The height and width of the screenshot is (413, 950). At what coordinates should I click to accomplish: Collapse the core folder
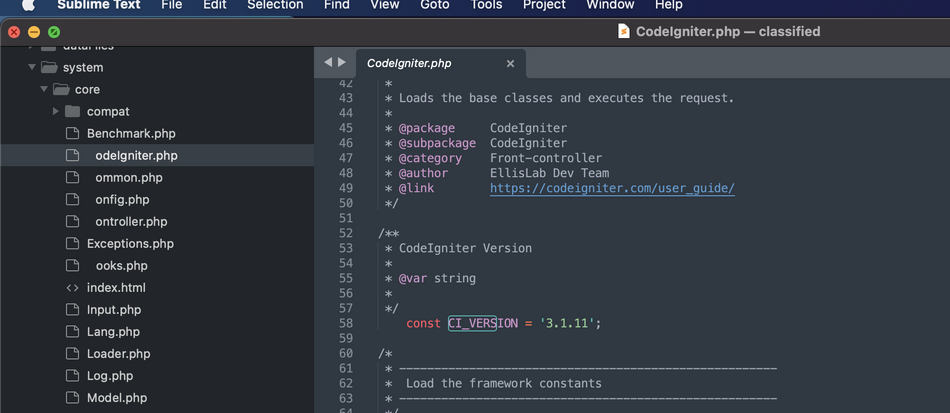coord(44,90)
